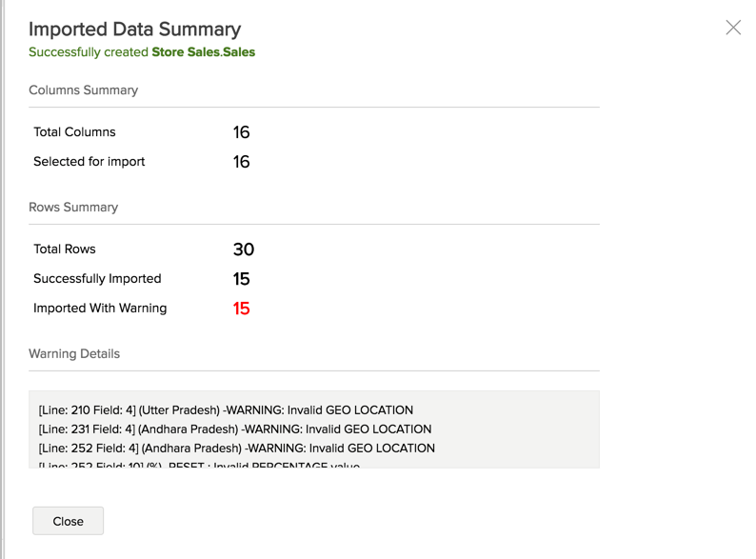Viewport: 756px width, 559px height.
Task: Click the Line 210 Utter Pradesh warning
Action: [x=226, y=410]
